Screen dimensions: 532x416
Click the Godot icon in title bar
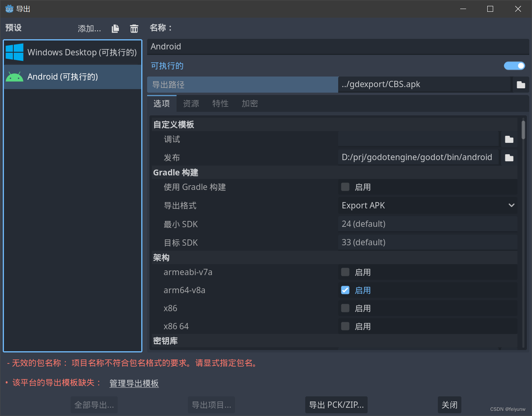tap(9, 9)
